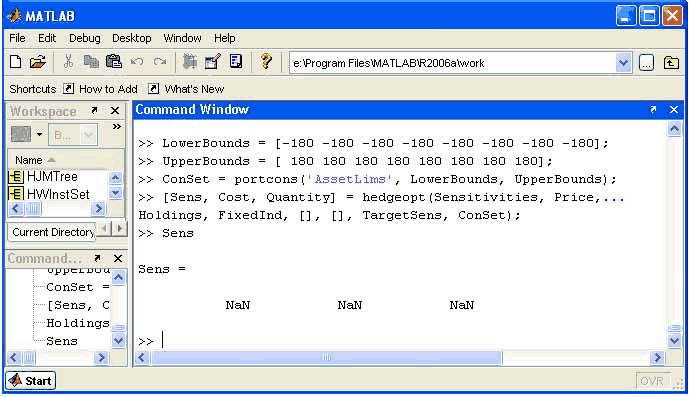Viewport: 689px width, 397px height.
Task: Open the Window menu
Action: [182, 38]
